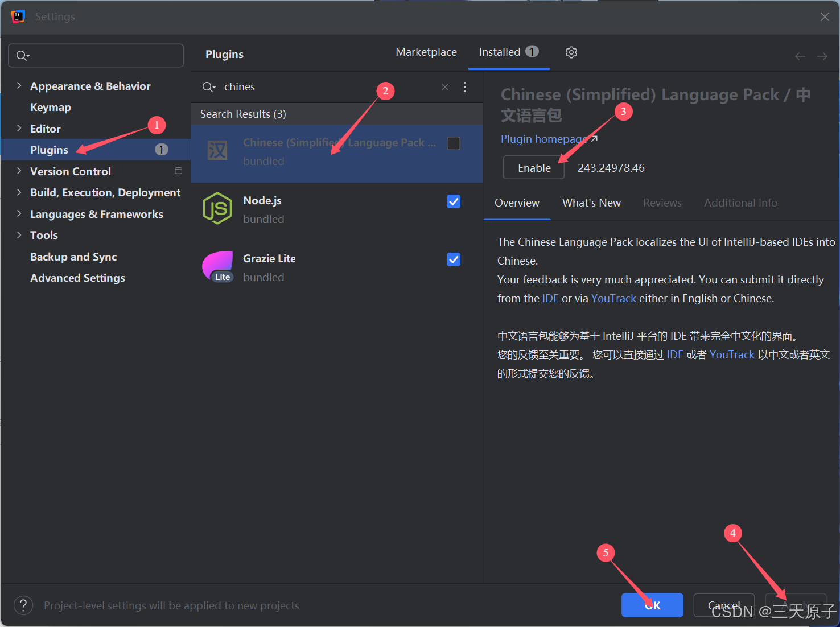Screen dimensions: 840x627
Task: Open the Plugin homepage link
Action: 549,139
